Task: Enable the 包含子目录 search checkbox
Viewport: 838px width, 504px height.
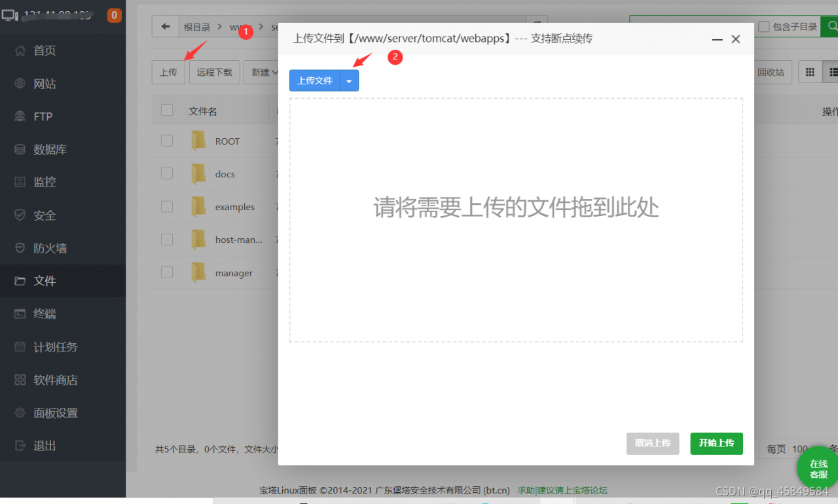Action: [763, 26]
